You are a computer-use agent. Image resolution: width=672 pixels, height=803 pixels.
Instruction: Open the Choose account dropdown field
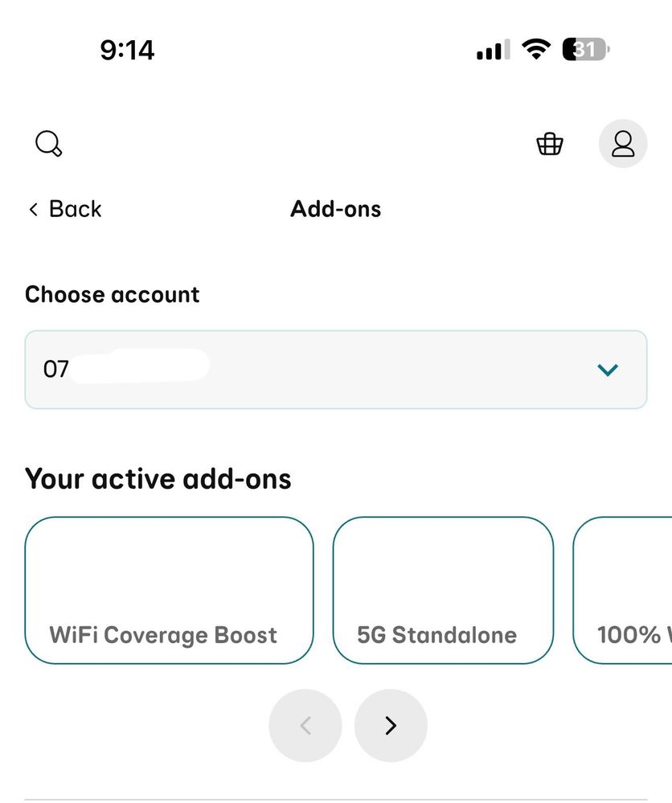click(336, 369)
